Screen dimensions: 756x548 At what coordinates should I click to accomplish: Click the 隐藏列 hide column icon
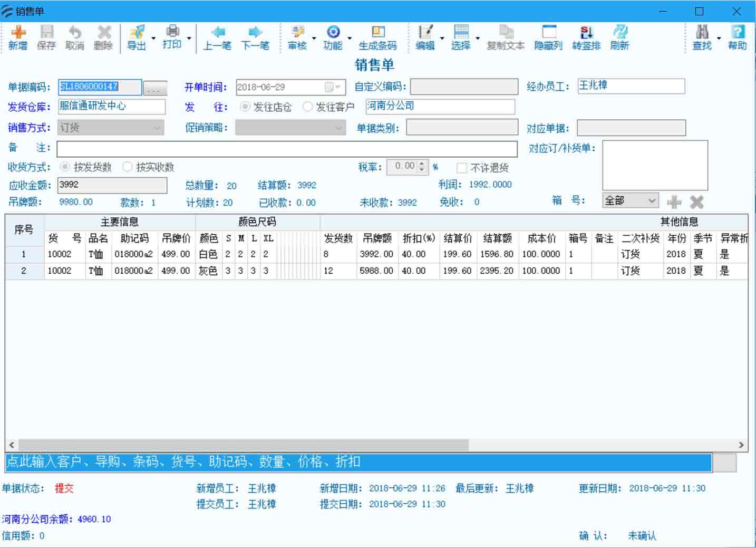pos(548,37)
